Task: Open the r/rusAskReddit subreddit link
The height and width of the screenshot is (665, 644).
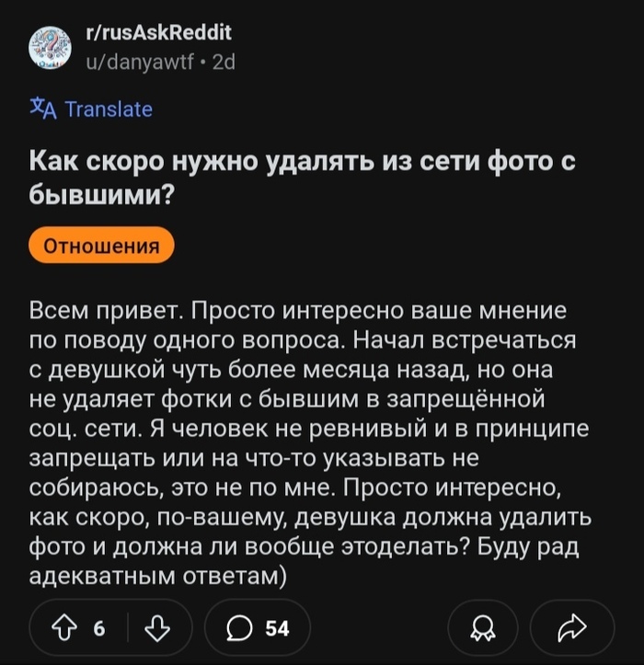Action: point(158,34)
